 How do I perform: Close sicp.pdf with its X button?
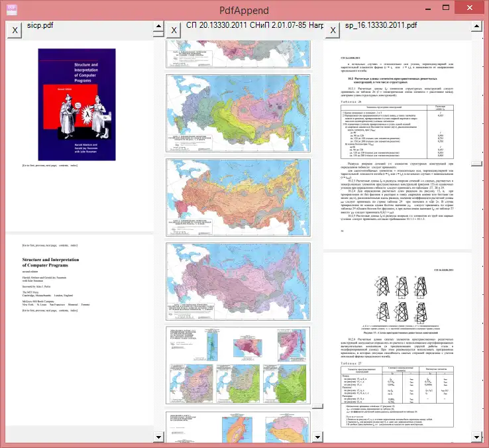(15, 30)
